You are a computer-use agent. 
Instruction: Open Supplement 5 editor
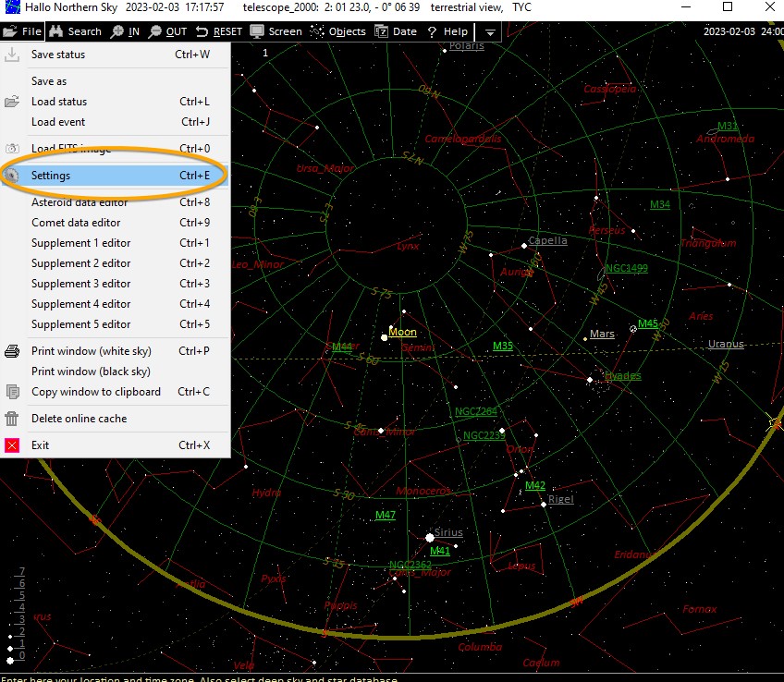[115, 324]
